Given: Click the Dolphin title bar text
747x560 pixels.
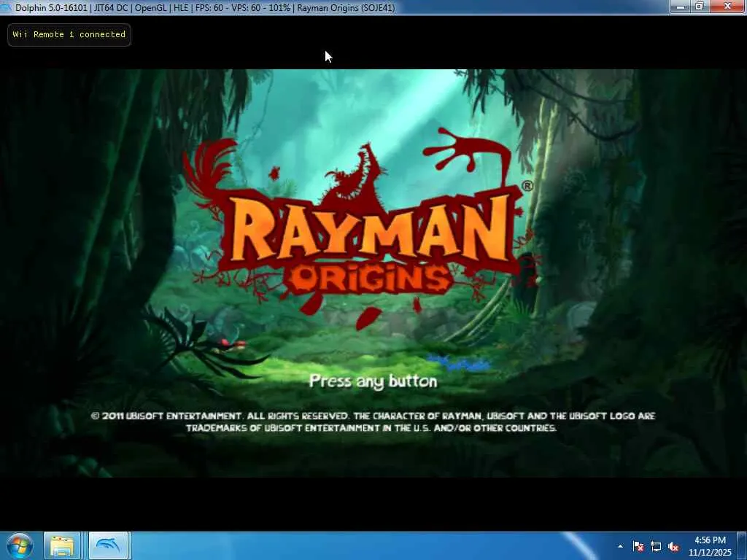Looking at the screenshot, I should click(205, 7).
